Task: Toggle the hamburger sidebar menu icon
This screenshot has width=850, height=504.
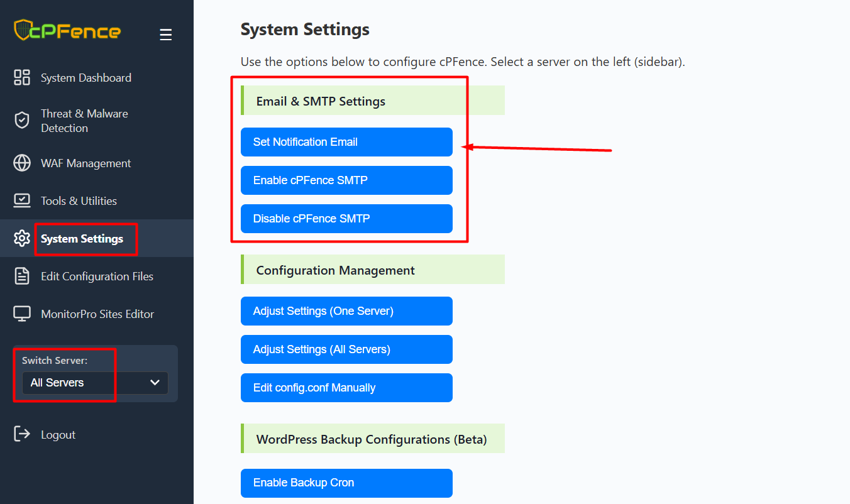Action: pyautogui.click(x=165, y=35)
